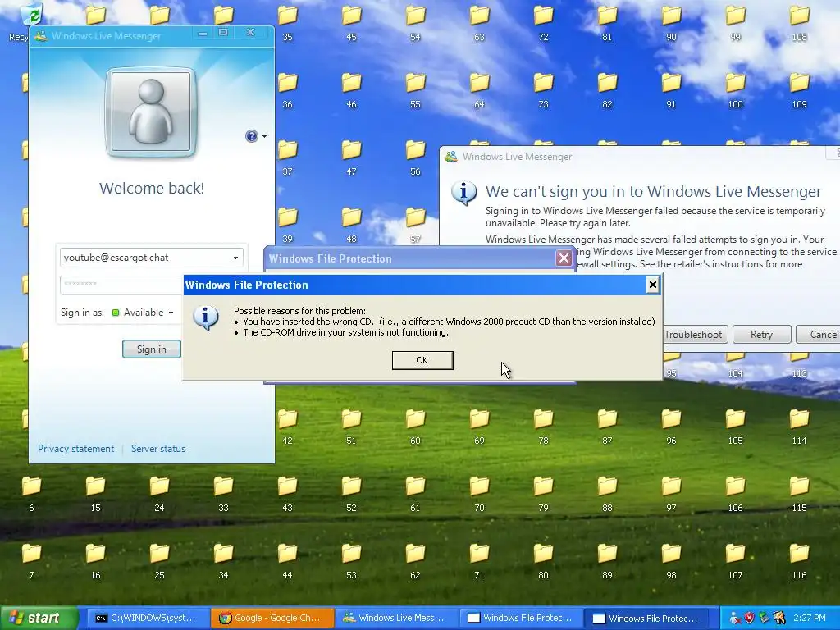Click the system tray clock 2:27 PM
The width and height of the screenshot is (840, 630).
point(810,618)
